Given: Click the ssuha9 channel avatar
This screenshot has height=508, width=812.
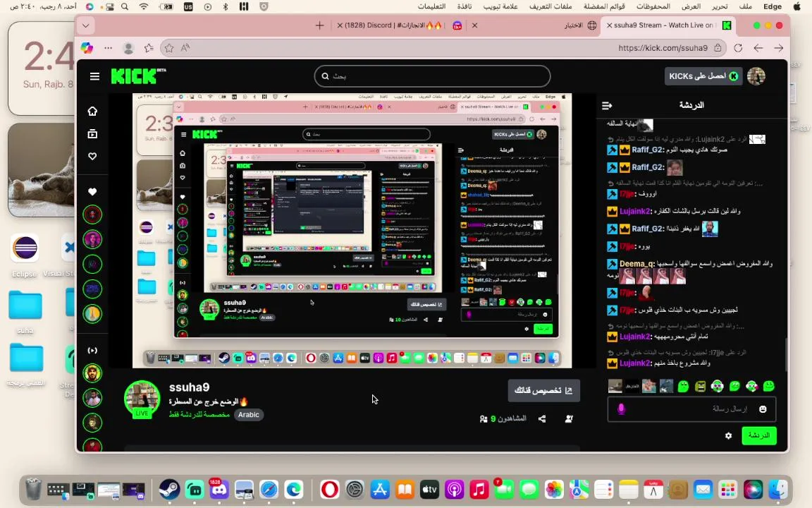Looking at the screenshot, I should click(x=142, y=398).
